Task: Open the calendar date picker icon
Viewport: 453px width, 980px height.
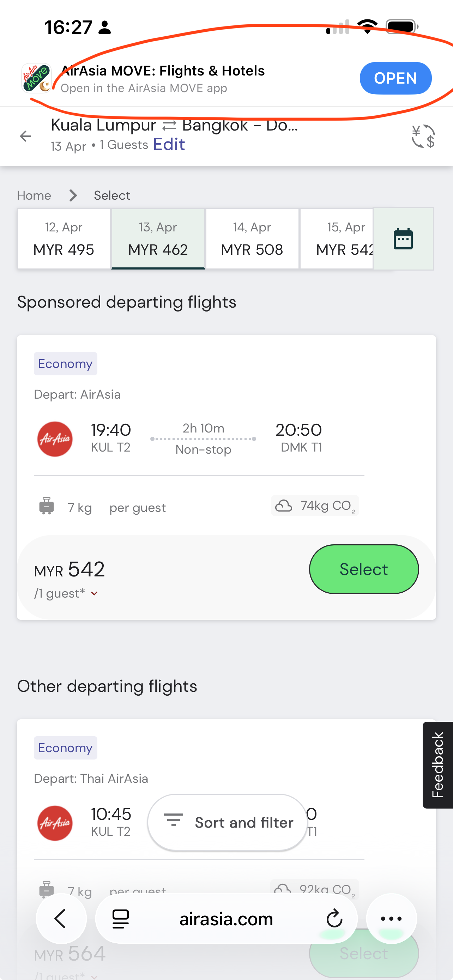Action: pos(403,239)
